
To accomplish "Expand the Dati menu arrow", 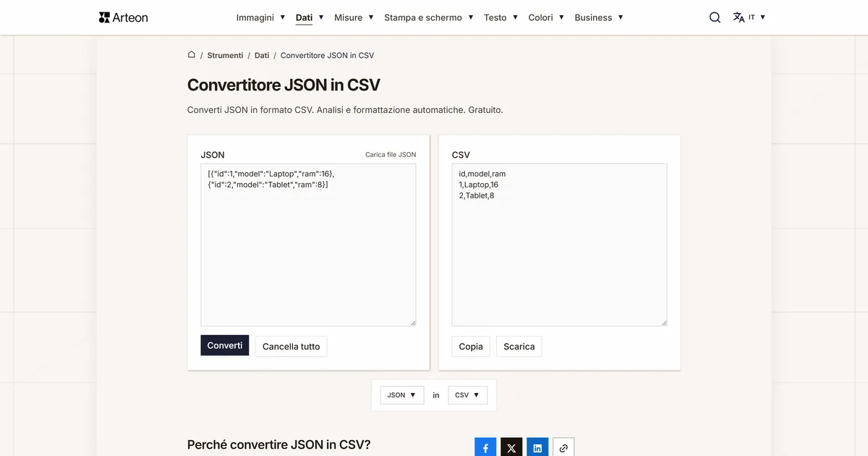I will coord(321,17).
